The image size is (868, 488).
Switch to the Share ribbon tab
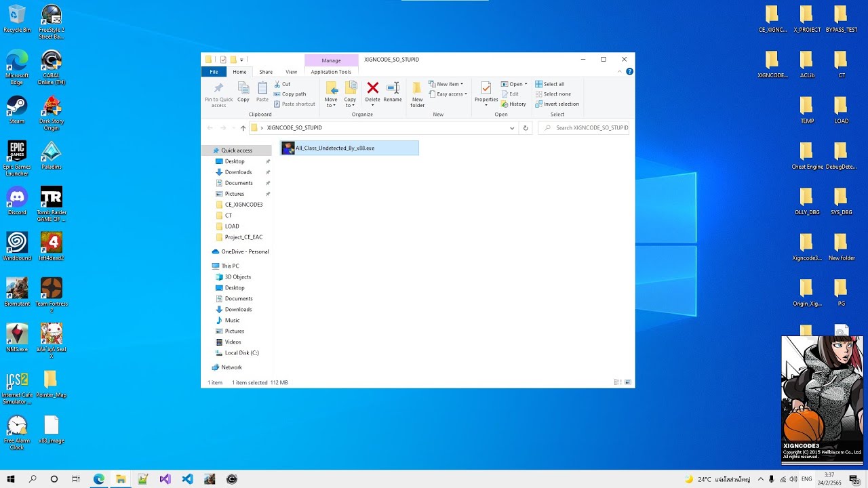click(x=266, y=72)
